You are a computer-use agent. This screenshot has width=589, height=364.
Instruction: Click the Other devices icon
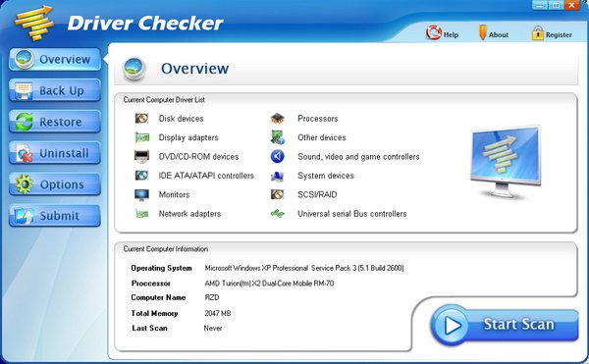[278, 137]
